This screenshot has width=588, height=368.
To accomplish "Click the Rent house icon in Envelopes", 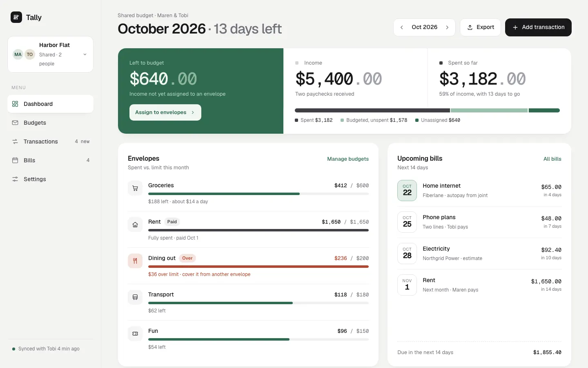I will click(135, 224).
